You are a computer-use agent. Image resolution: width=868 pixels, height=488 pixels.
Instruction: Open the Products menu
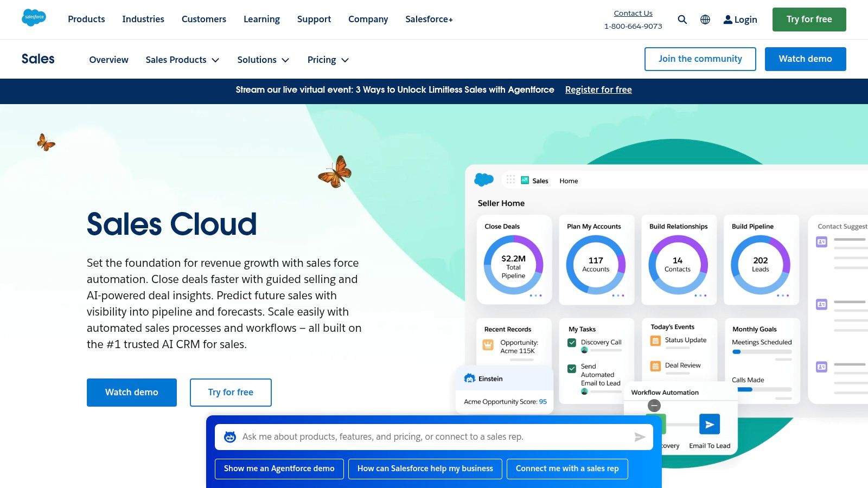[x=86, y=19]
